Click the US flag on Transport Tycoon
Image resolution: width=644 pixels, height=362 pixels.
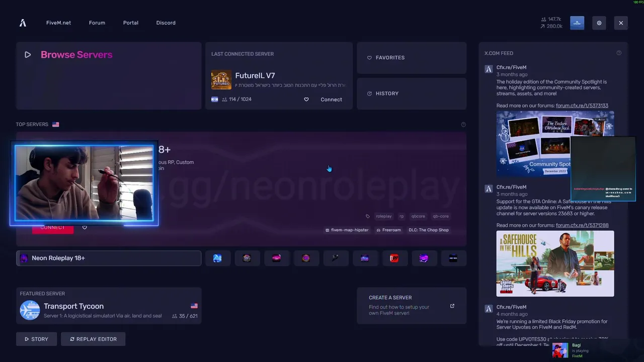194,306
